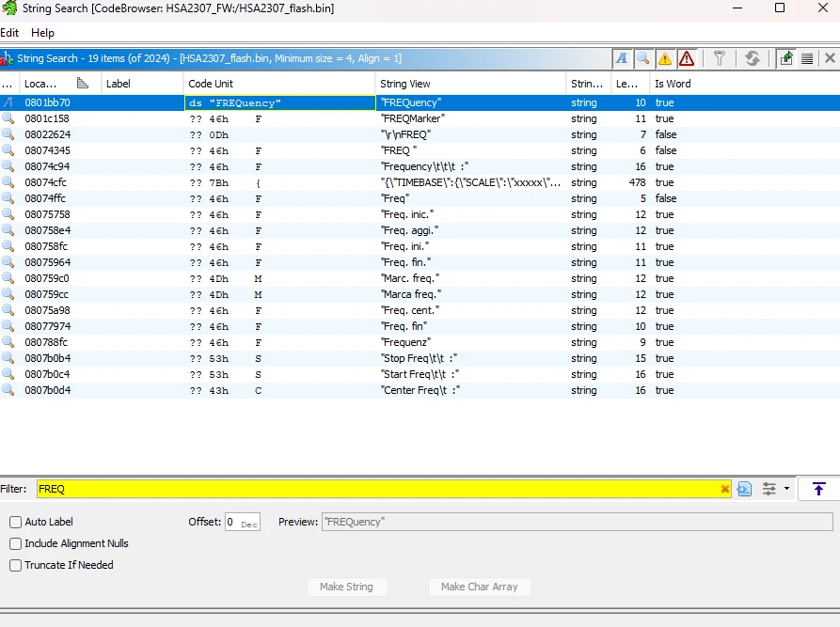Click the funnel filter icon in toolbar
The image size is (840, 627).
720,58
